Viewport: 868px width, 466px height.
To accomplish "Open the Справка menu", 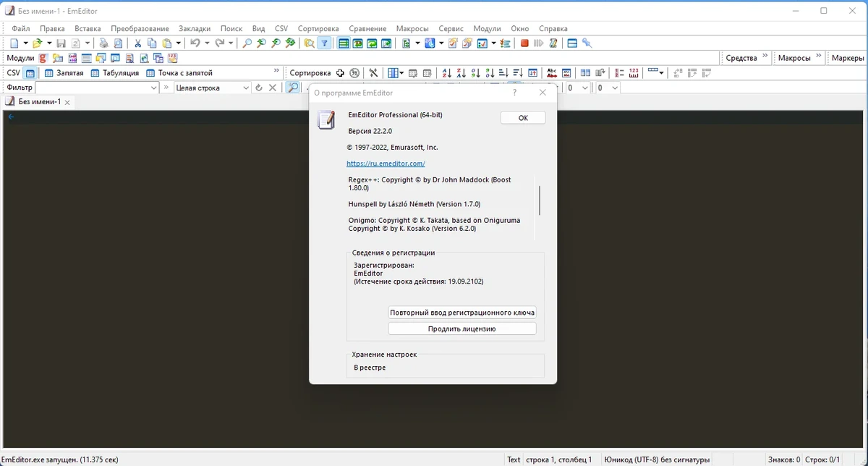I will point(553,28).
